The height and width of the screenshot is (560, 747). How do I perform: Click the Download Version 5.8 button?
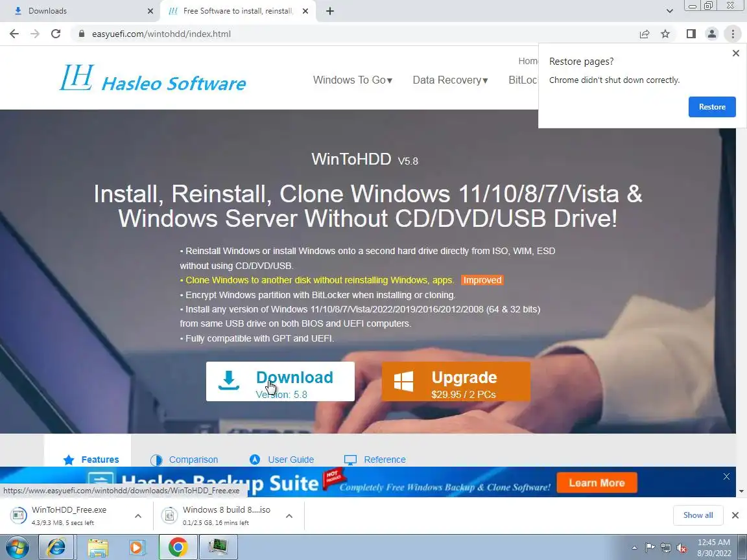click(280, 381)
